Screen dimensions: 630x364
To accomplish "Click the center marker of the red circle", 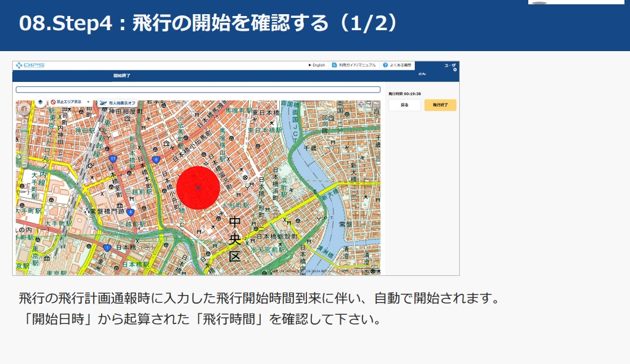I will click(198, 187).
